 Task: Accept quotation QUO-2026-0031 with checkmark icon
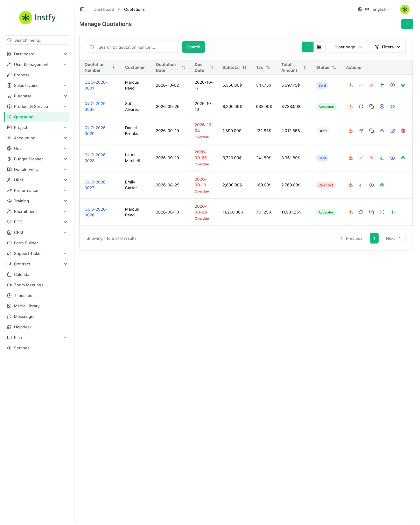click(361, 85)
